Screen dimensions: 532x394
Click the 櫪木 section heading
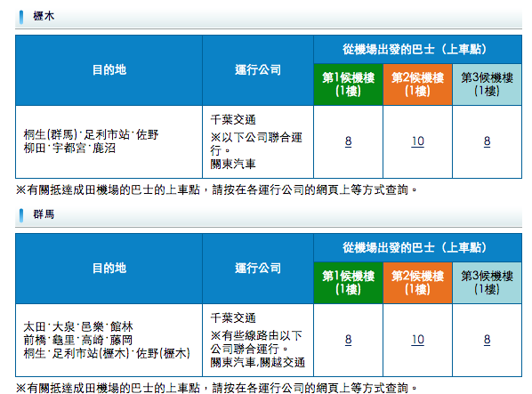pos(44,16)
